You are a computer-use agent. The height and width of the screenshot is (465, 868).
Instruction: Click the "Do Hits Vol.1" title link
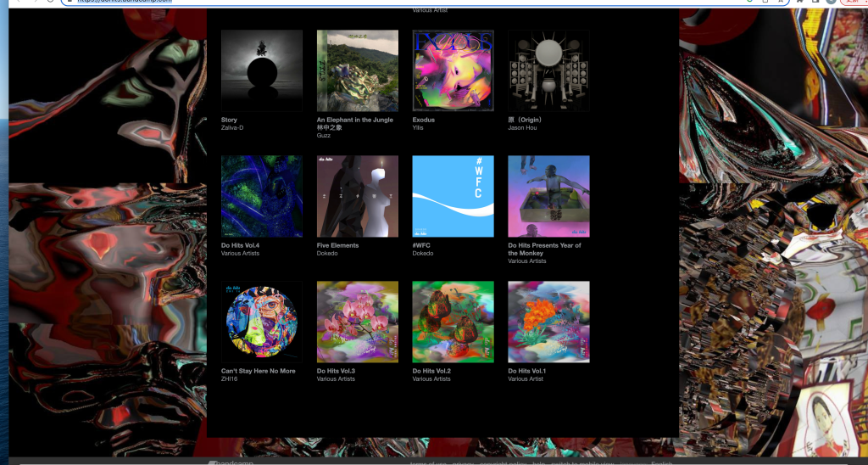pyautogui.click(x=527, y=372)
